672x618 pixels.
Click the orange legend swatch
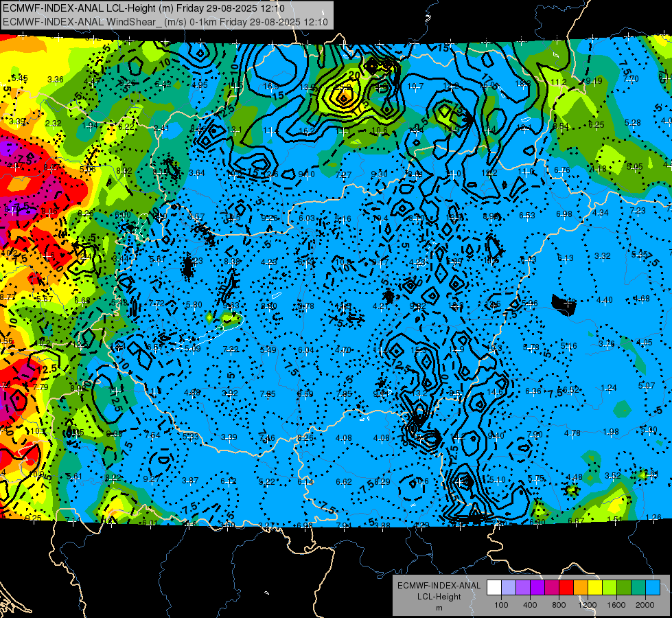click(580, 588)
